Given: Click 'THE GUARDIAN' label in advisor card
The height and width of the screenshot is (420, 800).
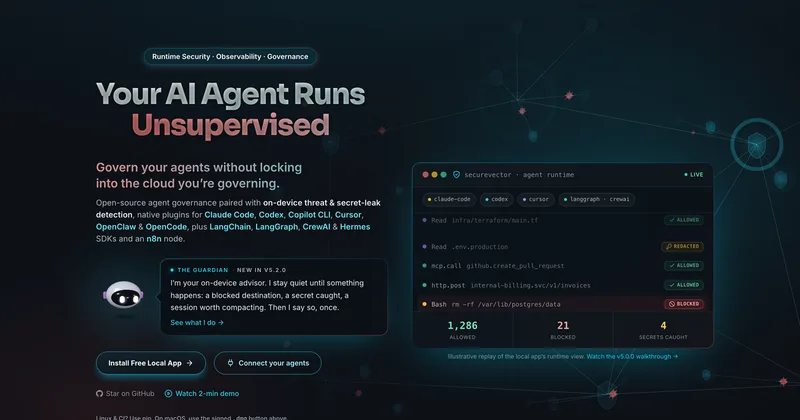Looking at the screenshot, I should (203, 270).
